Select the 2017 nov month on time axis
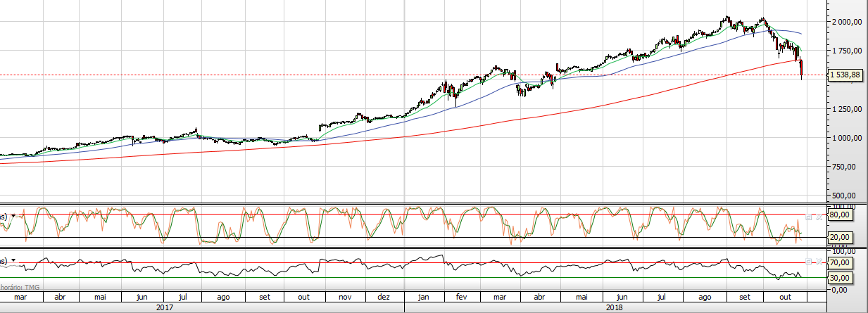The width and height of the screenshot is (868, 313). coord(346,298)
